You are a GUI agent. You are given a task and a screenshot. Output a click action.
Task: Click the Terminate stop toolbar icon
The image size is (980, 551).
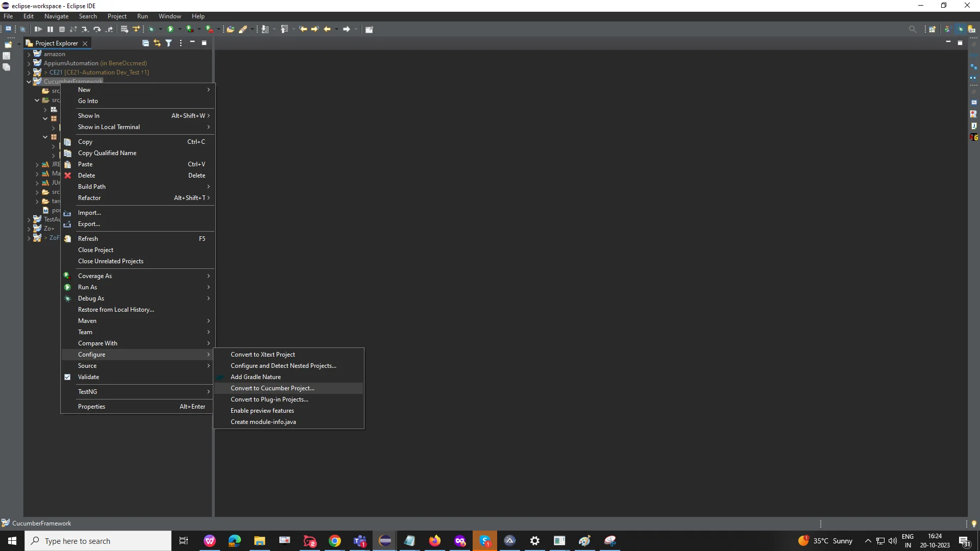pyautogui.click(x=62, y=30)
